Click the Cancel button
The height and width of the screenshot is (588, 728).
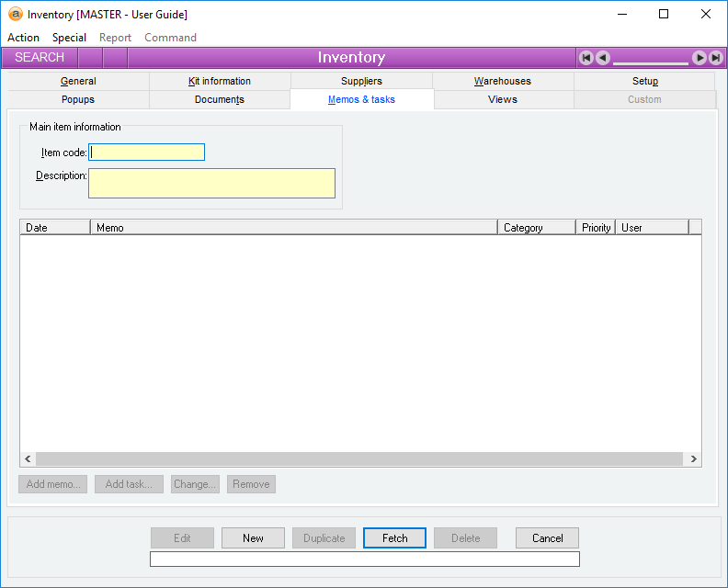(x=547, y=538)
